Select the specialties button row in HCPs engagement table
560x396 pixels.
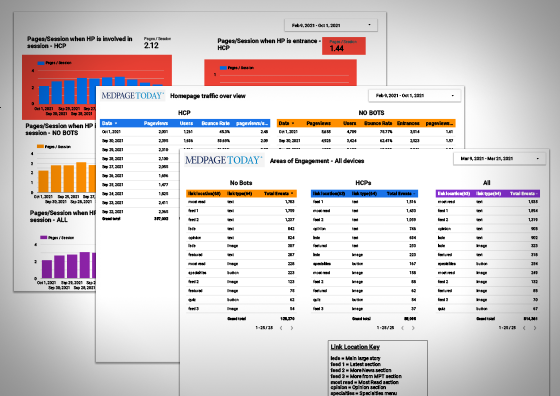[x=364, y=264]
